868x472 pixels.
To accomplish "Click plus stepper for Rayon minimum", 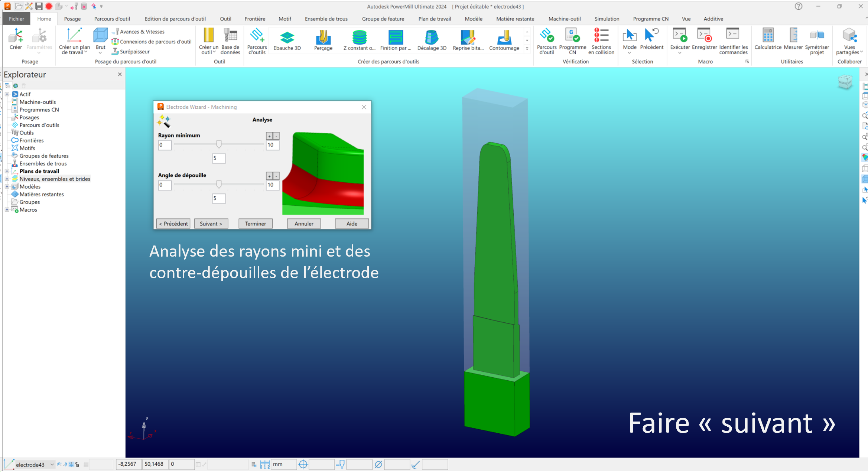I will click(x=269, y=136).
